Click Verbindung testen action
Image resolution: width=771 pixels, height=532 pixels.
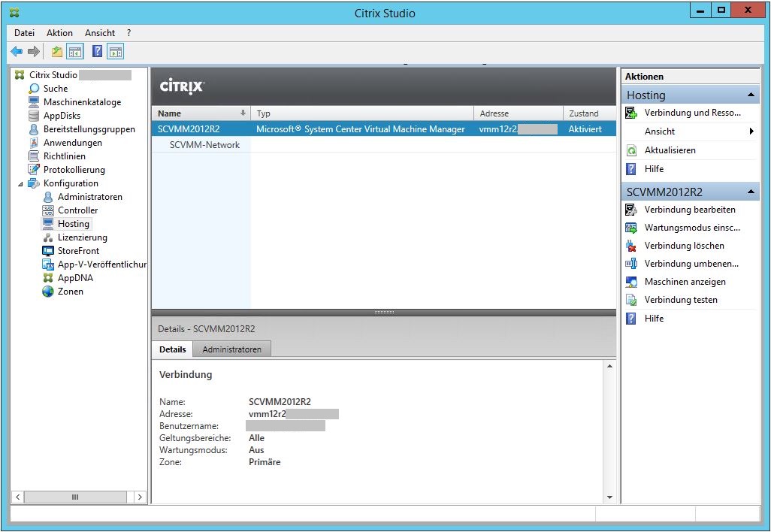point(680,300)
